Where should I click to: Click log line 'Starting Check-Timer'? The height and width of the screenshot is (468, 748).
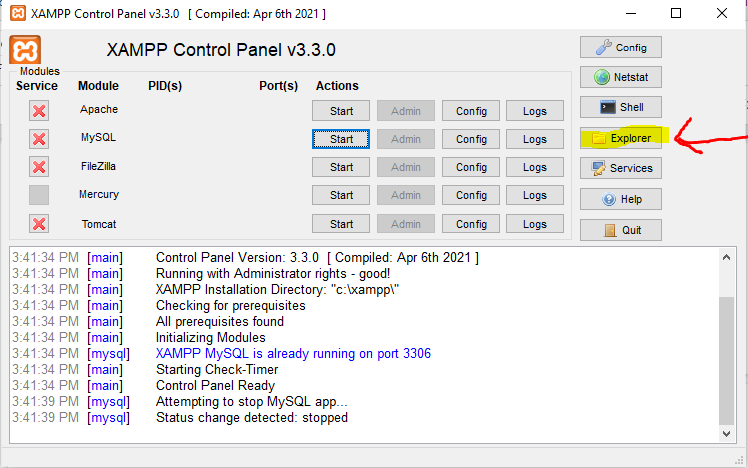(217, 370)
